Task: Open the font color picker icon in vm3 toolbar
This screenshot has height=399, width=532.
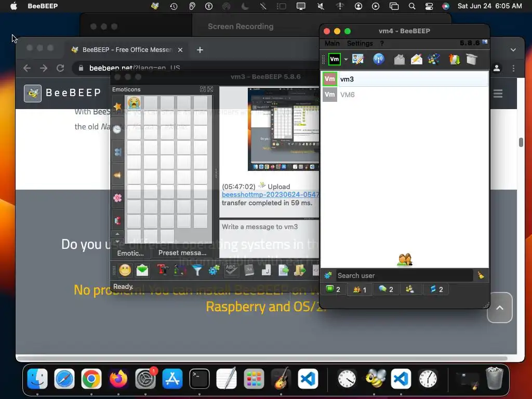Action: click(x=180, y=270)
